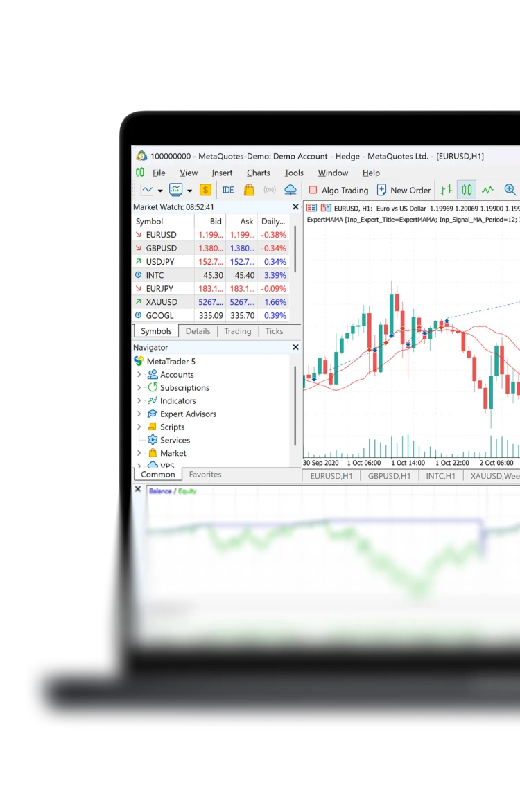Click the Subscriptions refresh icon

(x=153, y=387)
